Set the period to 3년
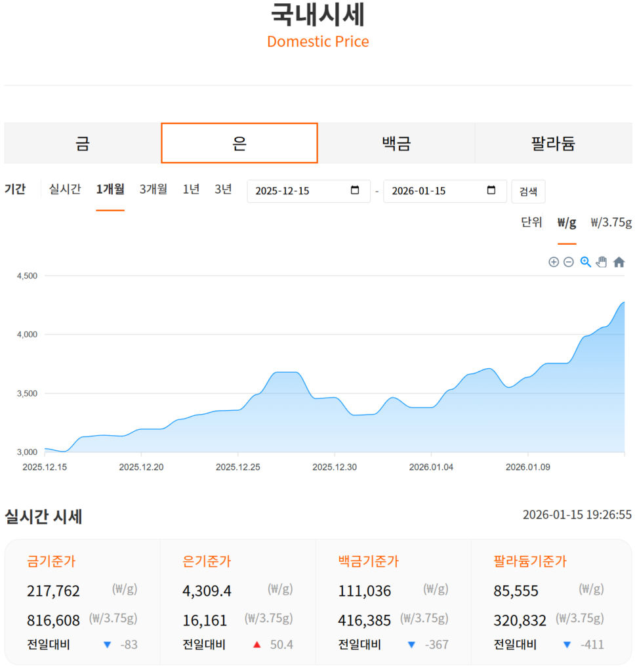The width and height of the screenshot is (637, 672). (223, 190)
